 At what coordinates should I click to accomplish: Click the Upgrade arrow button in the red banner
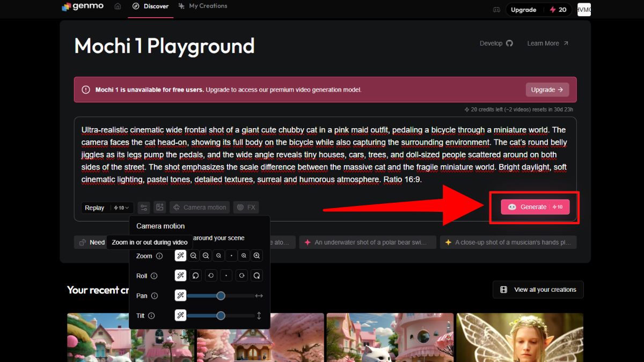pos(547,90)
